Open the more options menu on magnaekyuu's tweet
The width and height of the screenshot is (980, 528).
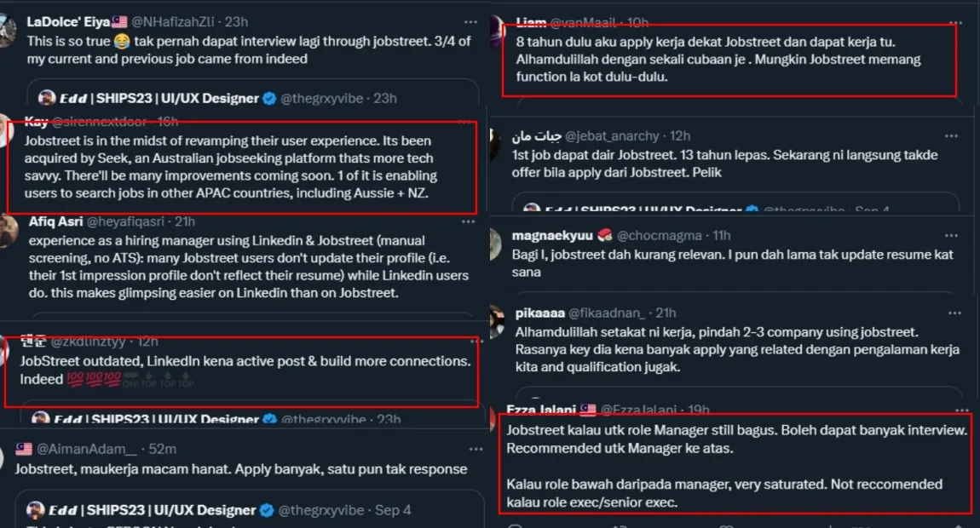coord(951,236)
